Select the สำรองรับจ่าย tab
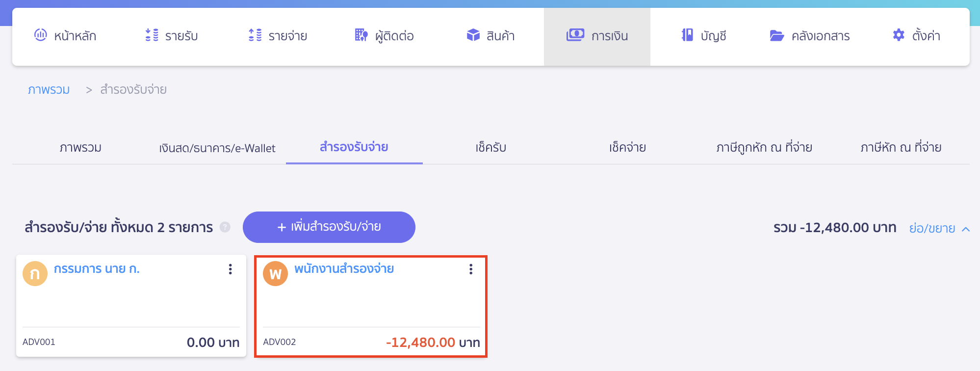980x371 pixels. tap(354, 147)
